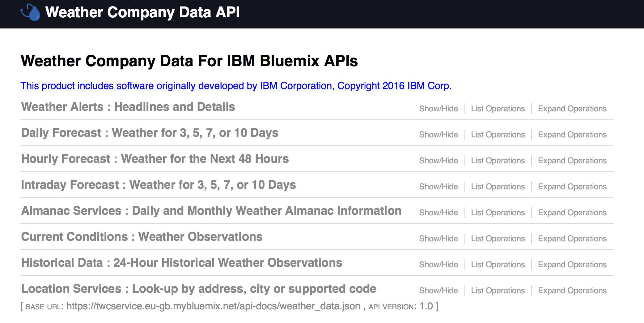Toggle Show/Hide for Almanac Services
The width and height of the screenshot is (644, 323).
[x=439, y=213]
